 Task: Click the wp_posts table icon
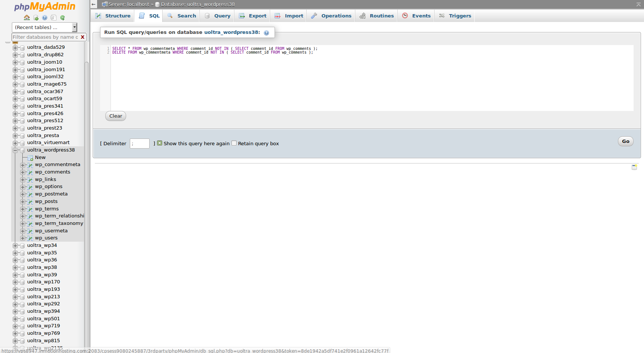[x=30, y=201]
